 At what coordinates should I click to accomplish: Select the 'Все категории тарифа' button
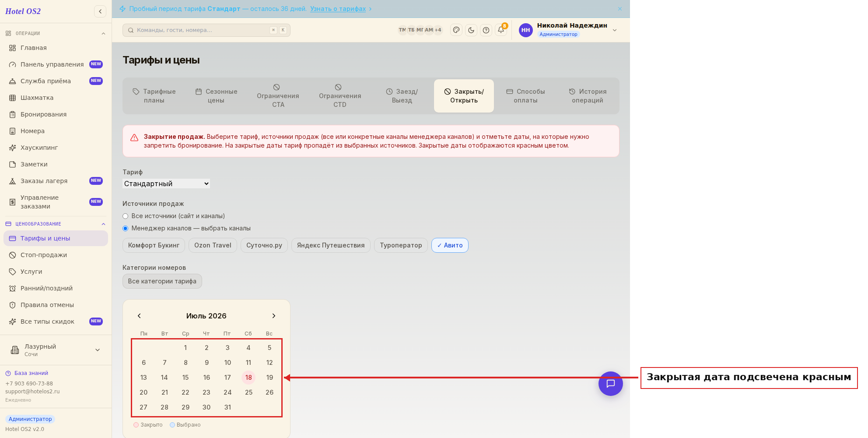pyautogui.click(x=162, y=281)
